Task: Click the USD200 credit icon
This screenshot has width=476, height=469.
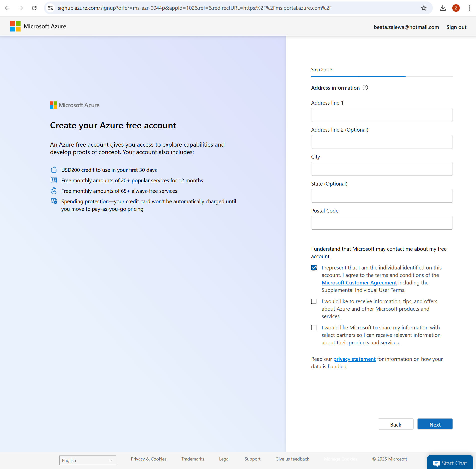Action: [x=54, y=170]
